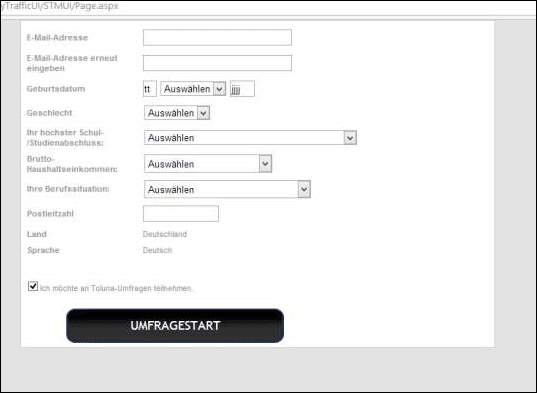
Task: Click the Postleitzahl input field
Action: [x=181, y=214]
